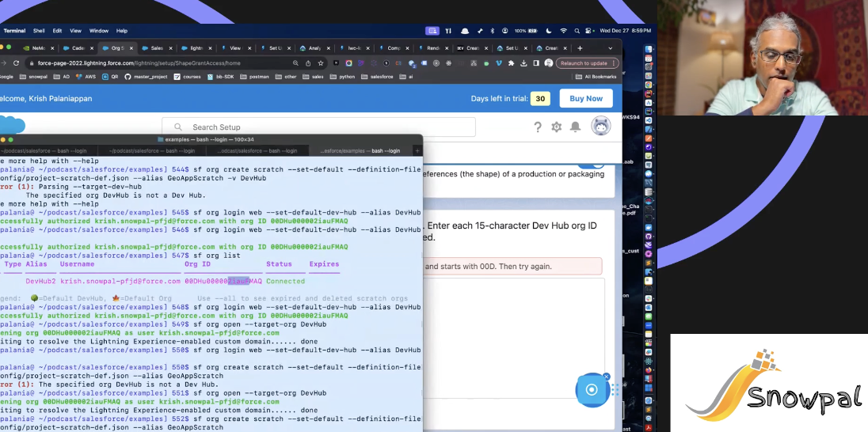
Task: Open Terminal Shell menu
Action: [39, 31]
